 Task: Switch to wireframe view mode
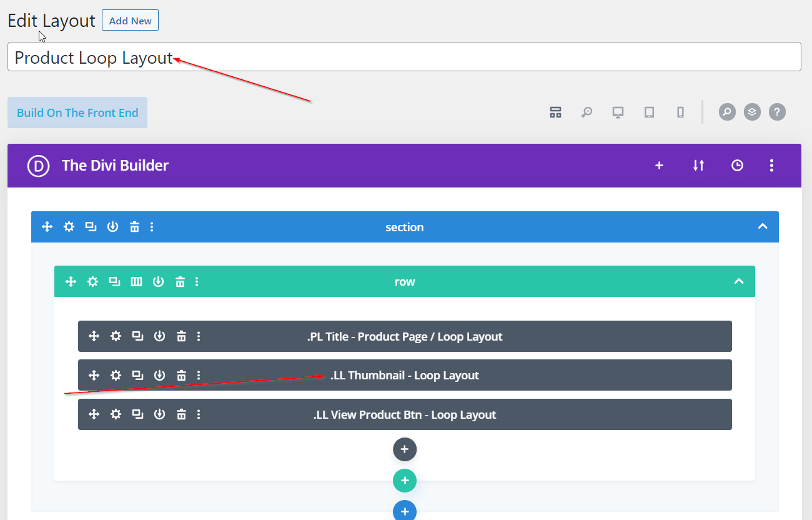click(x=555, y=112)
